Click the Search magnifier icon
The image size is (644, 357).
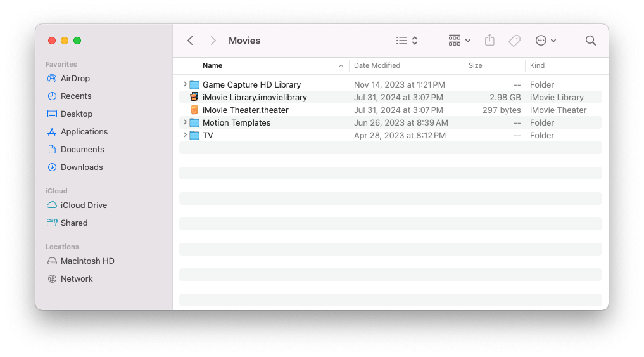tap(591, 41)
